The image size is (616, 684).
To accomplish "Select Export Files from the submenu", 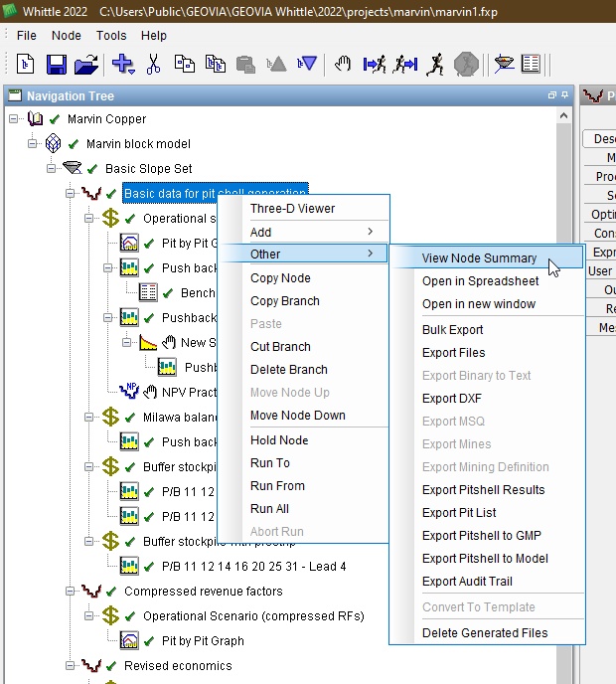I will point(488,353).
